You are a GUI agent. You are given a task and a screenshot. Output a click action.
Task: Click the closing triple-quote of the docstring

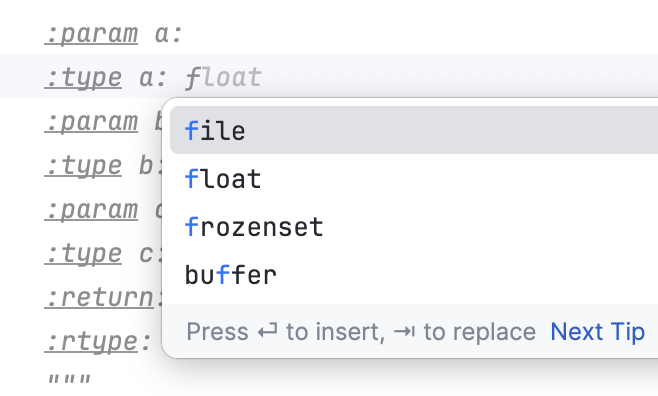click(x=69, y=380)
